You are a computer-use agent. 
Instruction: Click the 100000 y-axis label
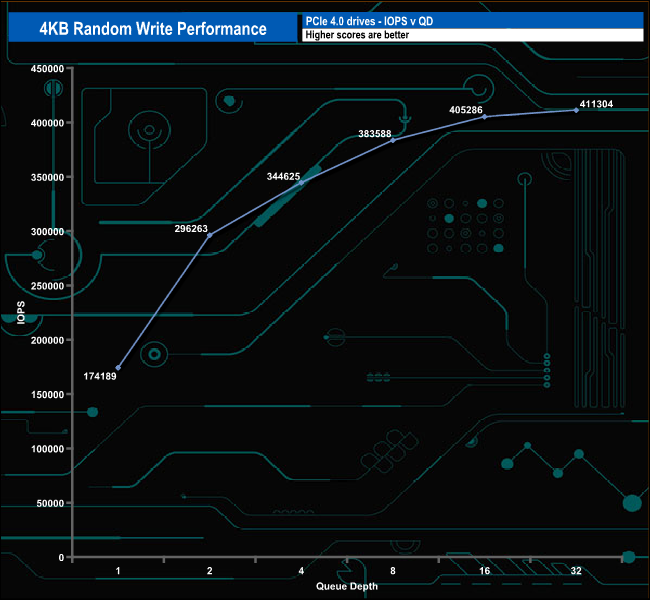[x=47, y=449]
